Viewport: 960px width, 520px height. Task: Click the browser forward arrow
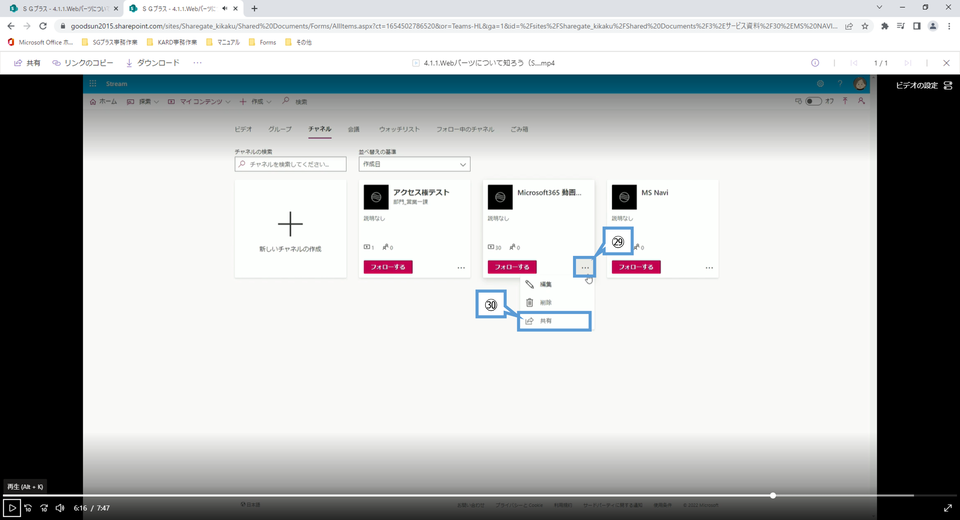coord(26,26)
